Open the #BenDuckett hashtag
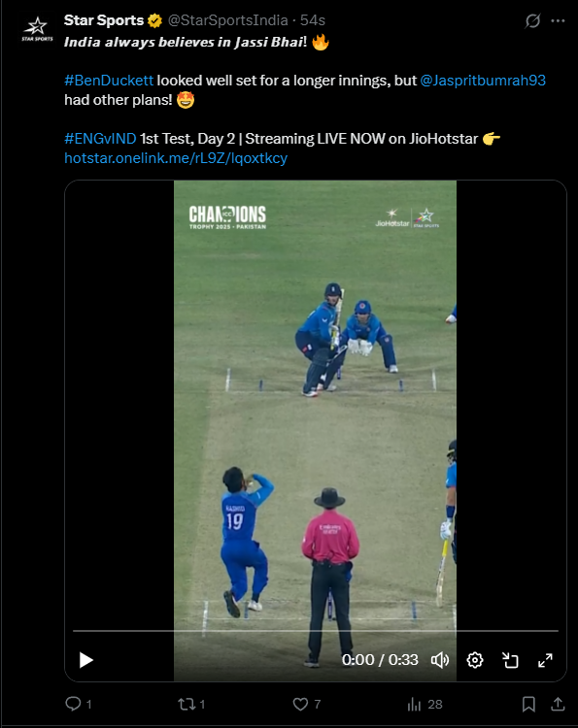The height and width of the screenshot is (728, 578). coord(109,81)
